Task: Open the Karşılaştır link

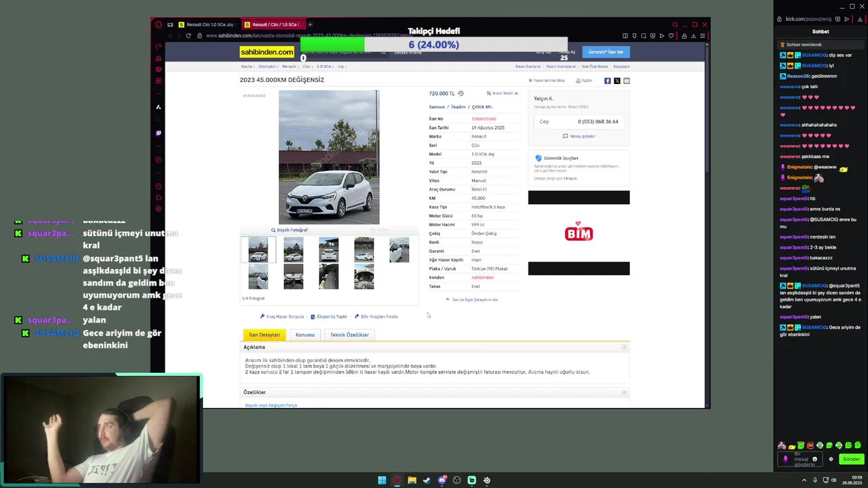Action: [x=622, y=66]
